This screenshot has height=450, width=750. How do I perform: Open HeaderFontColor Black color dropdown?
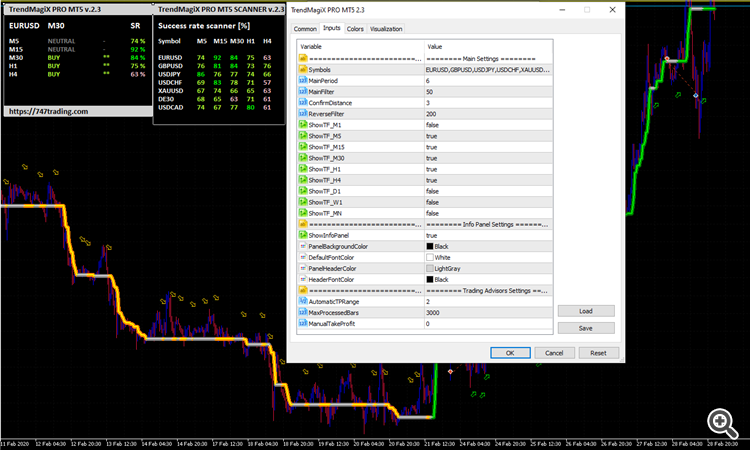coord(488,279)
